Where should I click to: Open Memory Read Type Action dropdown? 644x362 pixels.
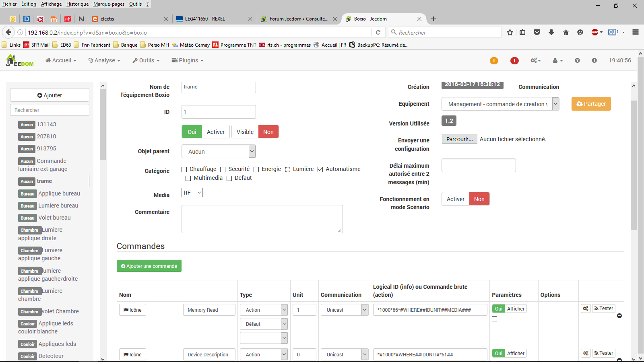pos(264,310)
